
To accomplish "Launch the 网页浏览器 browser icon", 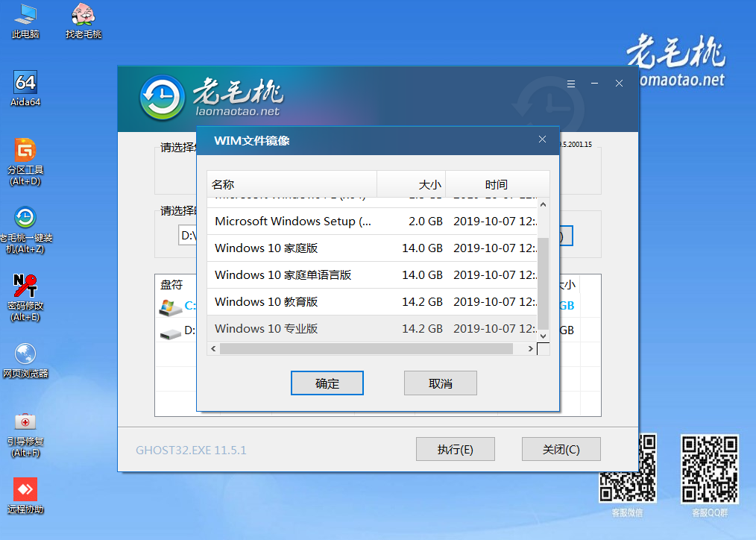I will click(25, 360).
